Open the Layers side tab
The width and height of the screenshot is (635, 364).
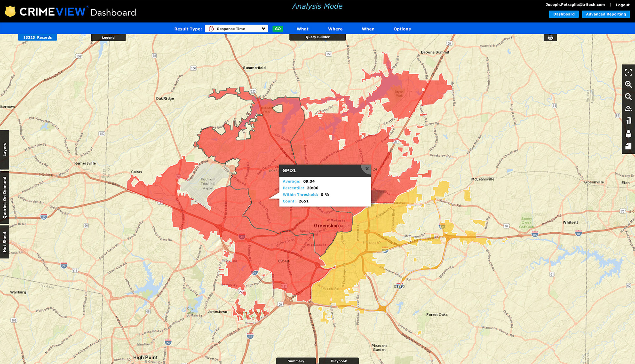pyautogui.click(x=5, y=149)
